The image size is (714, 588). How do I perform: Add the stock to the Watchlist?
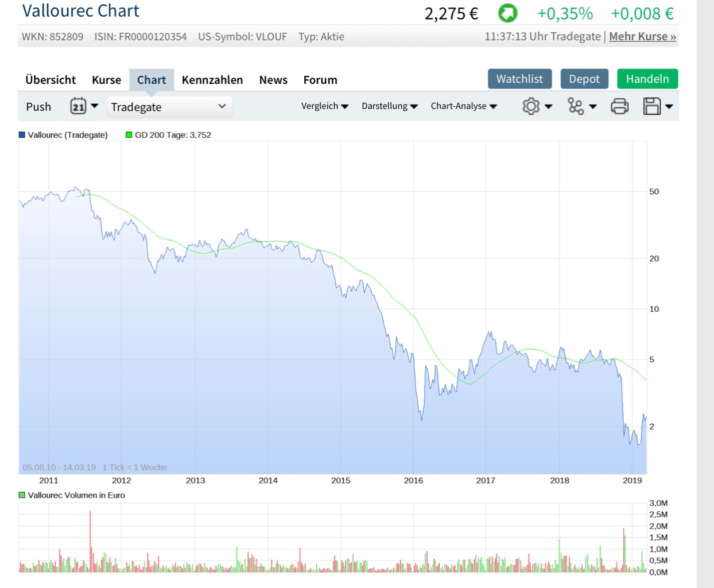pos(519,79)
